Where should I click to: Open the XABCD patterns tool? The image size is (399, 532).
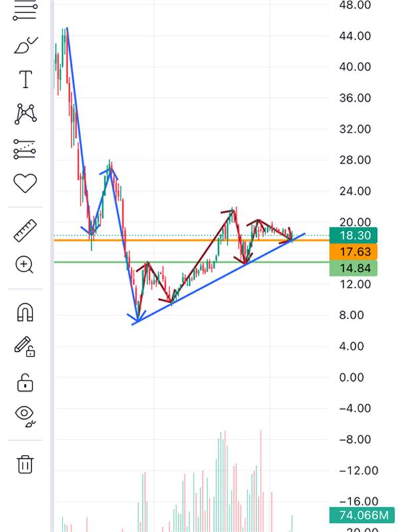coord(25,114)
